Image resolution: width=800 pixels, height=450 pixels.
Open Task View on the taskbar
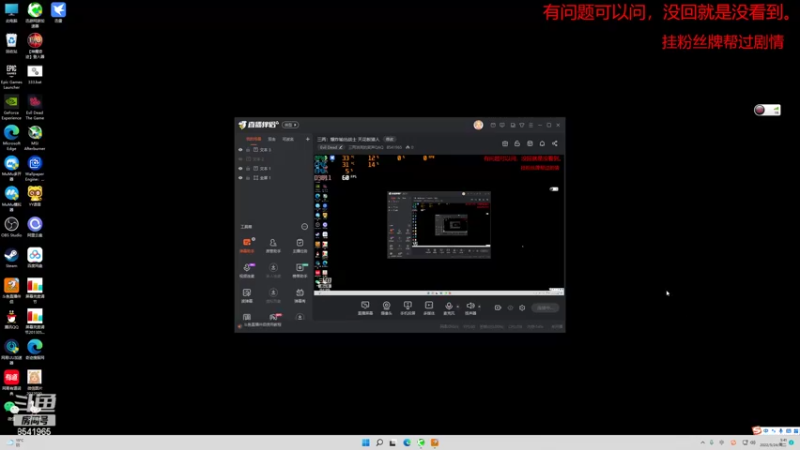pos(392,442)
